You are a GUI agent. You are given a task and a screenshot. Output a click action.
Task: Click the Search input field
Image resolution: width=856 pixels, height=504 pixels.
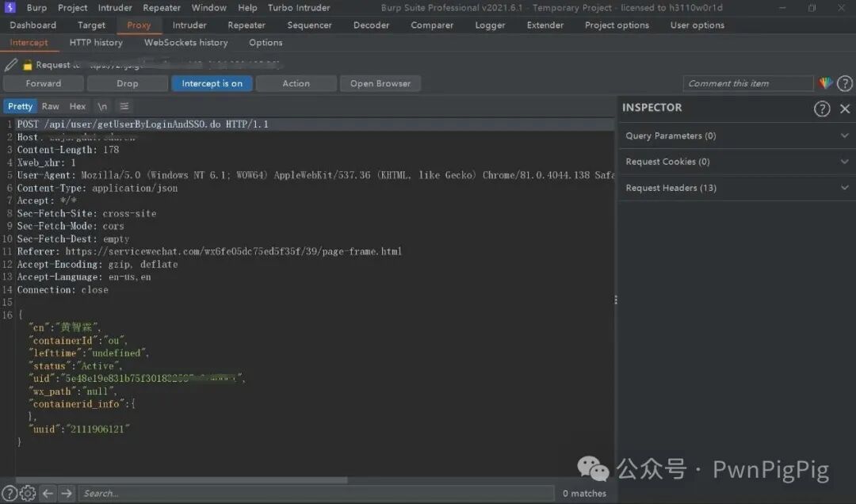click(x=316, y=493)
